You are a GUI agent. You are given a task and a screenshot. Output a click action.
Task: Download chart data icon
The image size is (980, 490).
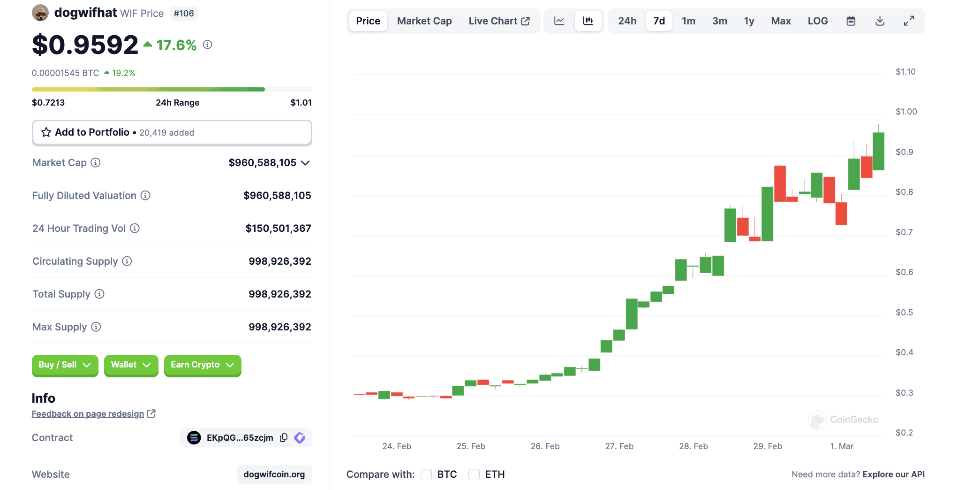point(880,21)
